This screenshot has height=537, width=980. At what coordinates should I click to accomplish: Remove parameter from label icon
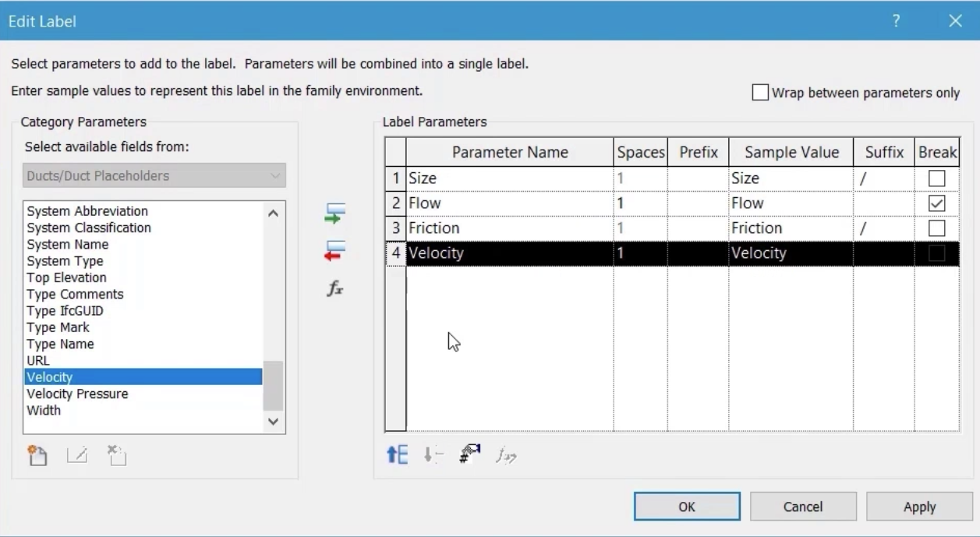(334, 251)
